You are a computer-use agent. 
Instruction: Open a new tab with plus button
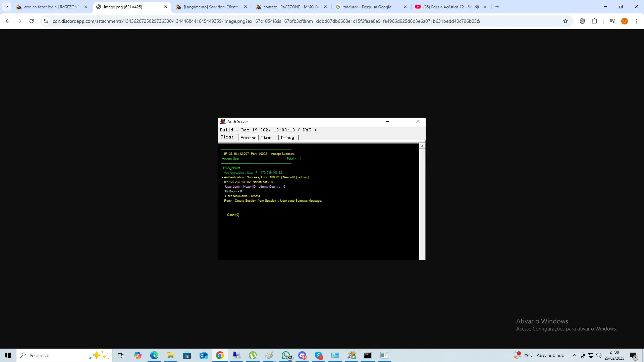coord(497,7)
